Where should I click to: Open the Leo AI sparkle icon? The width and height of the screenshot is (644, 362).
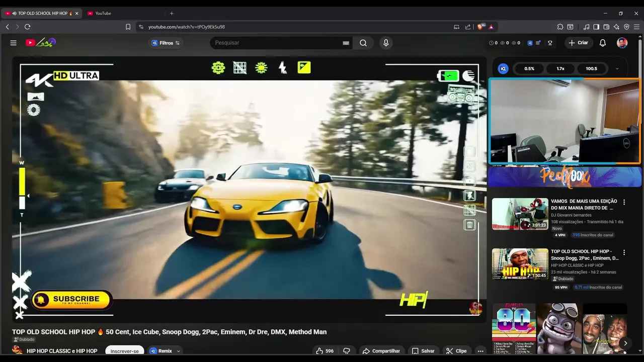pos(616,27)
